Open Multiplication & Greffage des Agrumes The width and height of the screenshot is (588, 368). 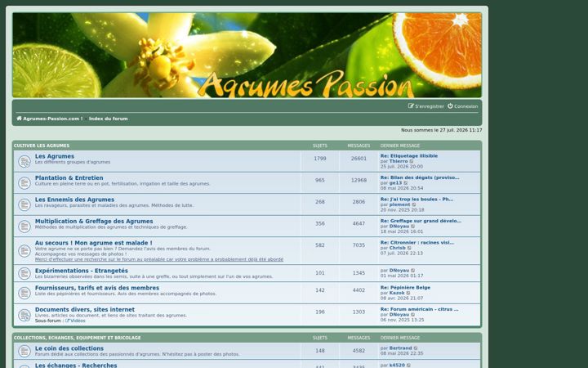pos(94,222)
